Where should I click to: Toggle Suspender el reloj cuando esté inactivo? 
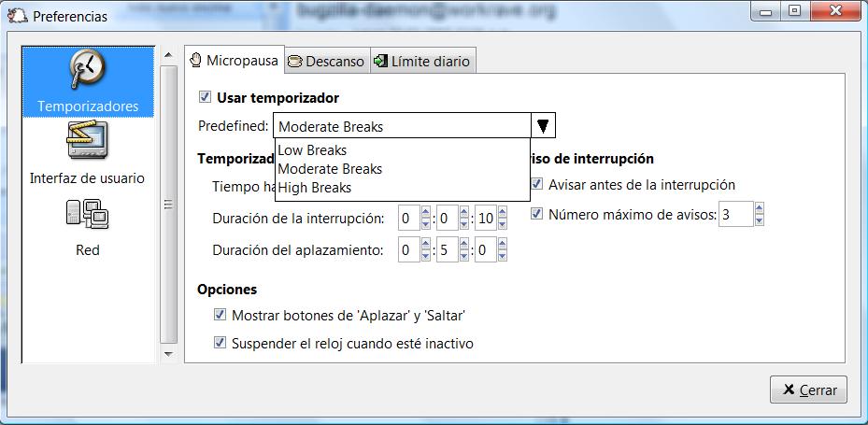[x=221, y=343]
